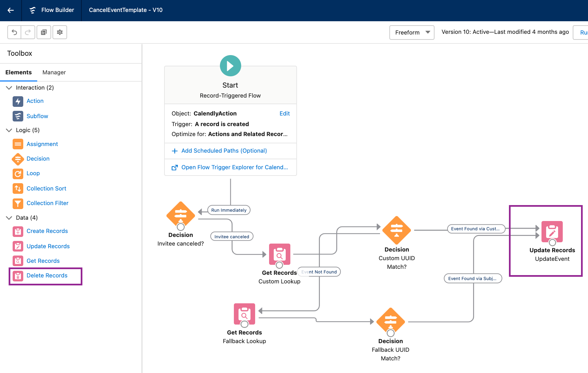Click the UpdateEvent Update Records node
588x373 pixels.
click(x=552, y=232)
